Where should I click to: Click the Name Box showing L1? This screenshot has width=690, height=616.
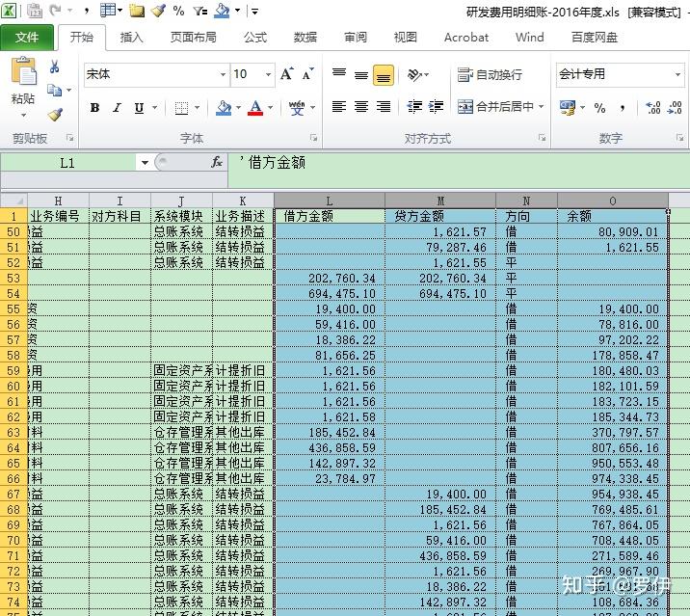pyautogui.click(x=68, y=163)
